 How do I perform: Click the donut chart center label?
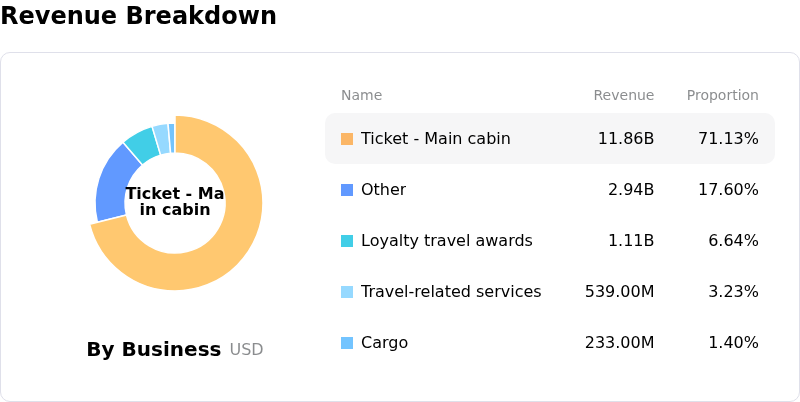pos(175,202)
